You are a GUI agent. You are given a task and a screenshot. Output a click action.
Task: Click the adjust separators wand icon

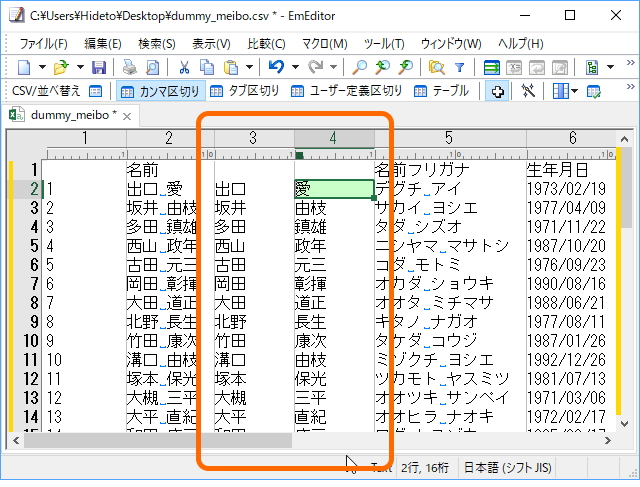coord(528,91)
